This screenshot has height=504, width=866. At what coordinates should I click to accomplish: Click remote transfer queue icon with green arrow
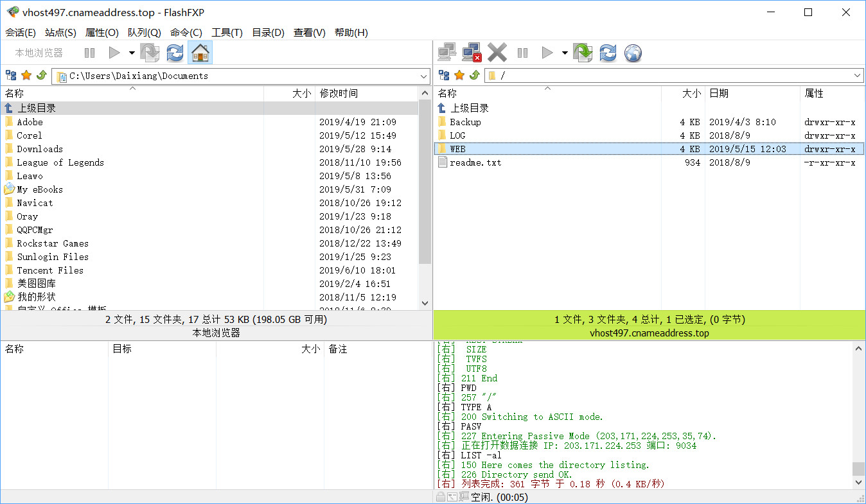pyautogui.click(x=583, y=53)
